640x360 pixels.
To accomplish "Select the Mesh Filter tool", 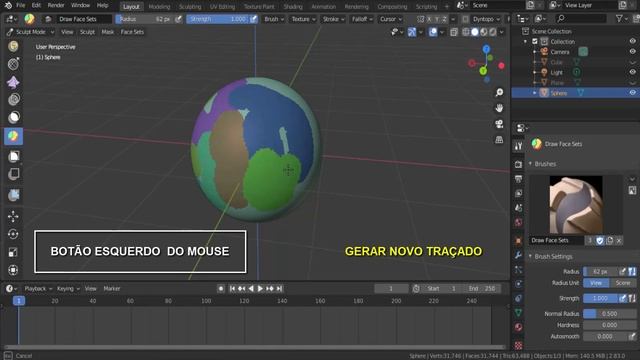I will coord(13,195).
